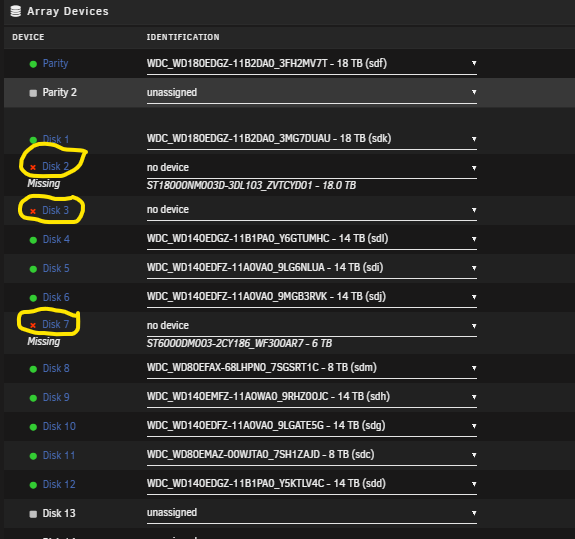This screenshot has width=575, height=539.
Task: Open the Disk 11 device dropdown
Action: [x=312, y=455]
